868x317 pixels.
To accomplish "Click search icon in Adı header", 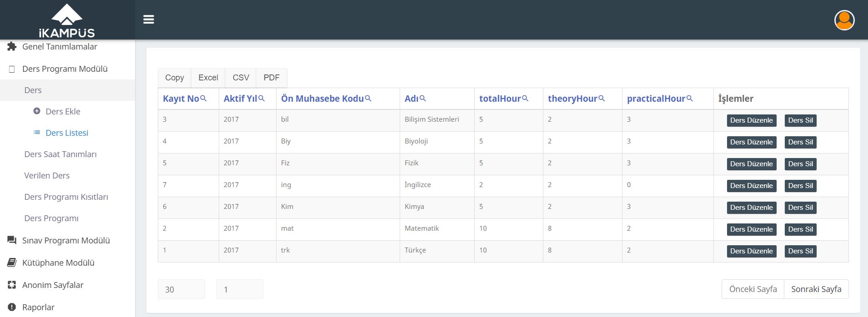I will 423,98.
